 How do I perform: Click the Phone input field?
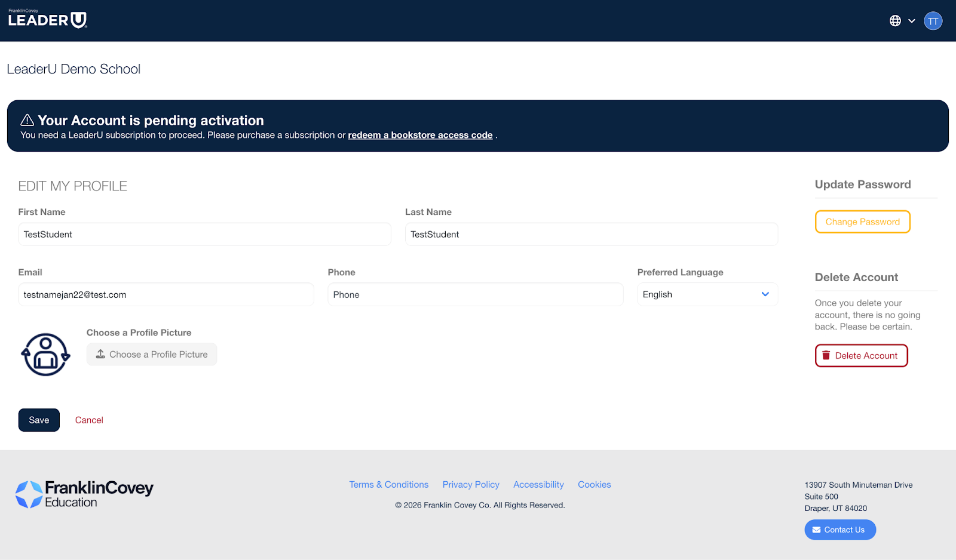point(475,295)
